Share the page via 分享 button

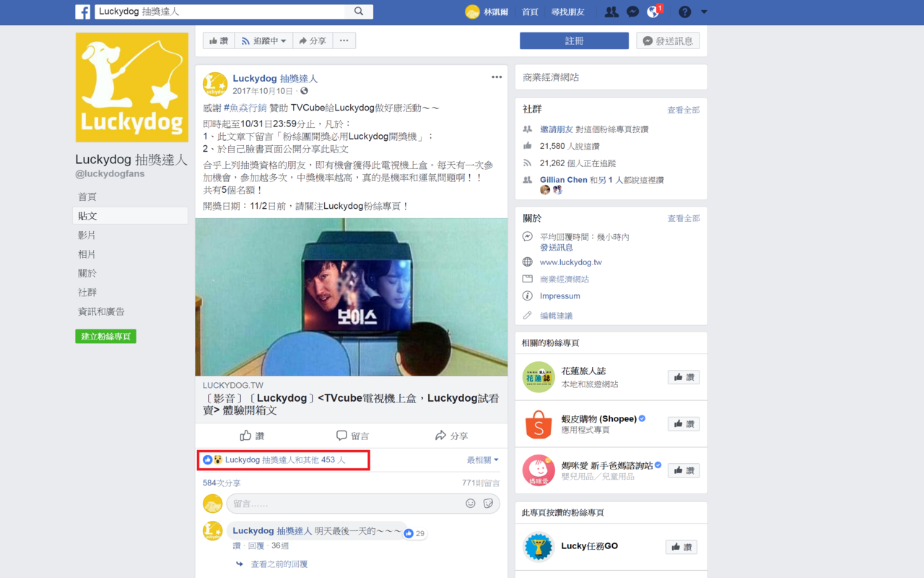313,41
